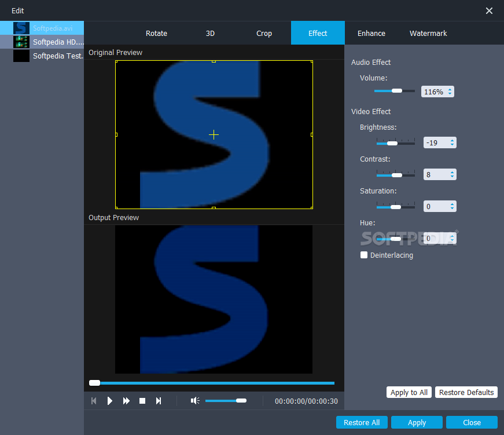Click the left-middle crop handle

116,134
